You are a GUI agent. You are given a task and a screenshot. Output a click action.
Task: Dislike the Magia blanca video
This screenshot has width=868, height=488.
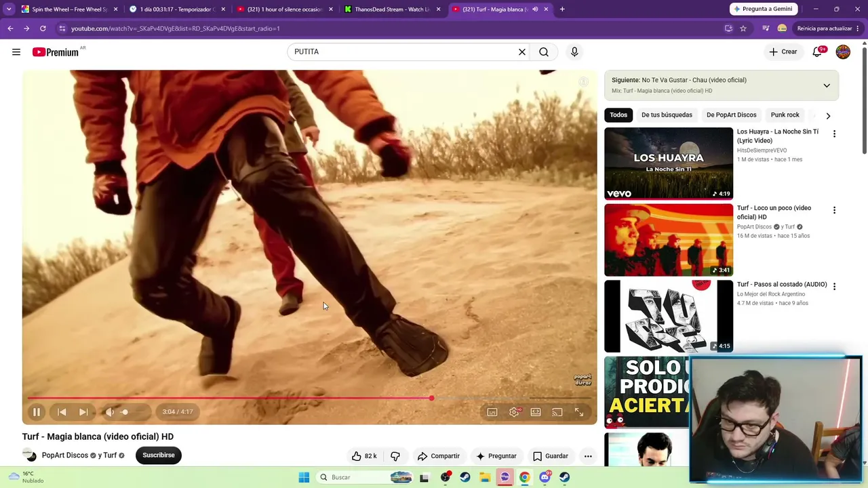[x=395, y=456]
